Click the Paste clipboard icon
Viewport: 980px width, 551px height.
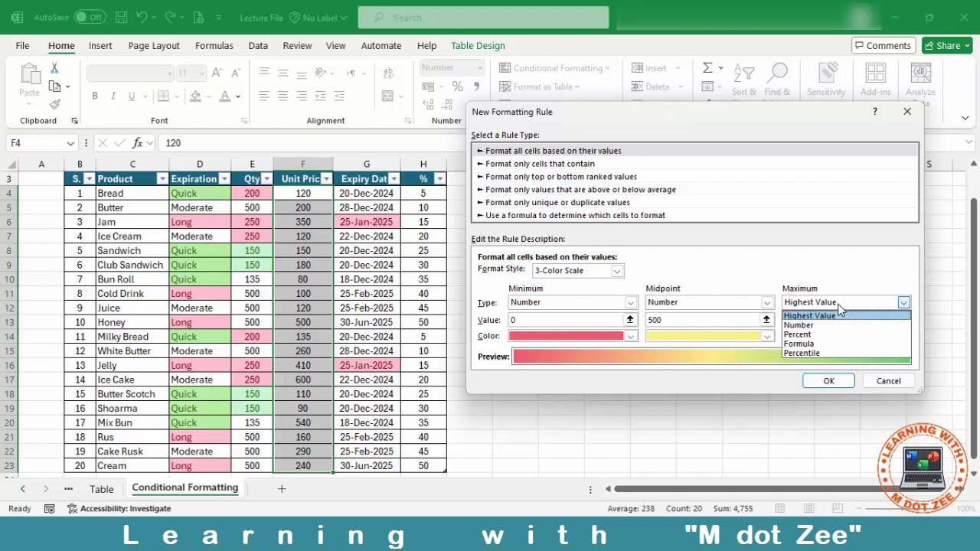[29, 75]
